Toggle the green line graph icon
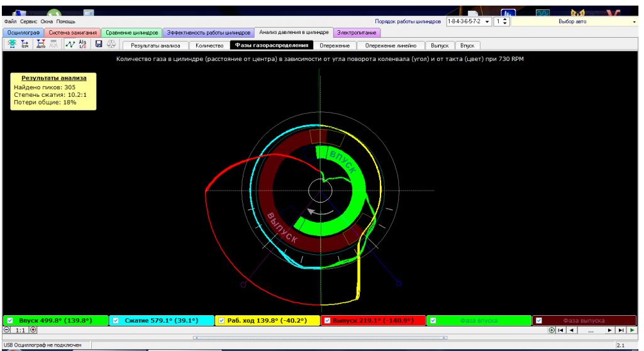 click(70, 44)
